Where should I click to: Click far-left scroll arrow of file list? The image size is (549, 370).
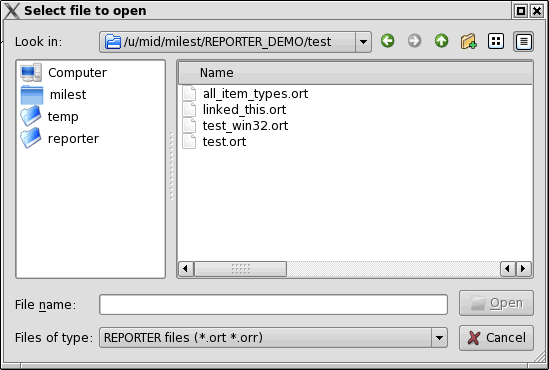(186, 269)
